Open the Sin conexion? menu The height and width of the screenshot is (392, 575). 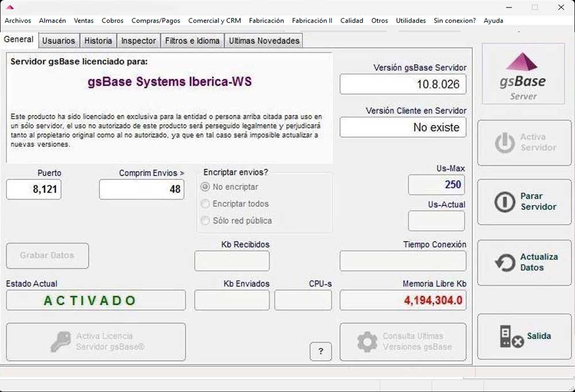(x=454, y=21)
